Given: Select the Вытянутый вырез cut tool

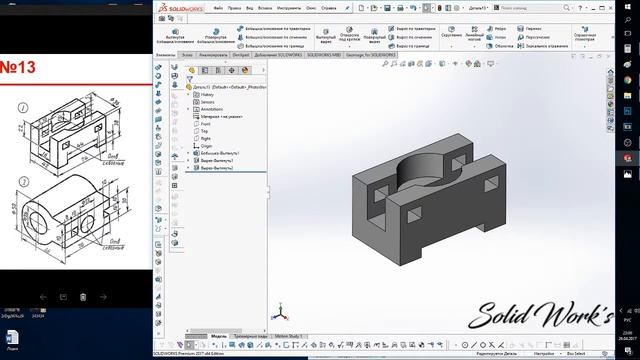Looking at the screenshot, I should (325, 36).
